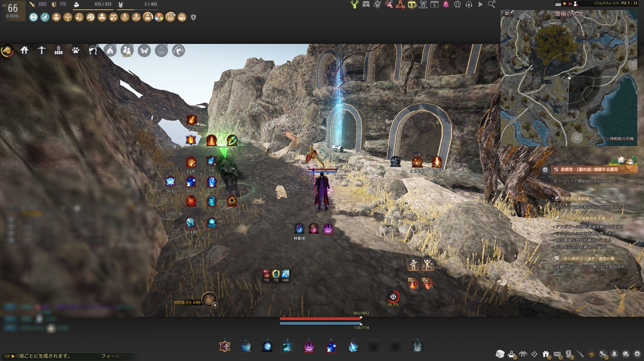Screen dimensions: 644x361
Task: Click the rifle hunting icon
Action: click(x=580, y=354)
